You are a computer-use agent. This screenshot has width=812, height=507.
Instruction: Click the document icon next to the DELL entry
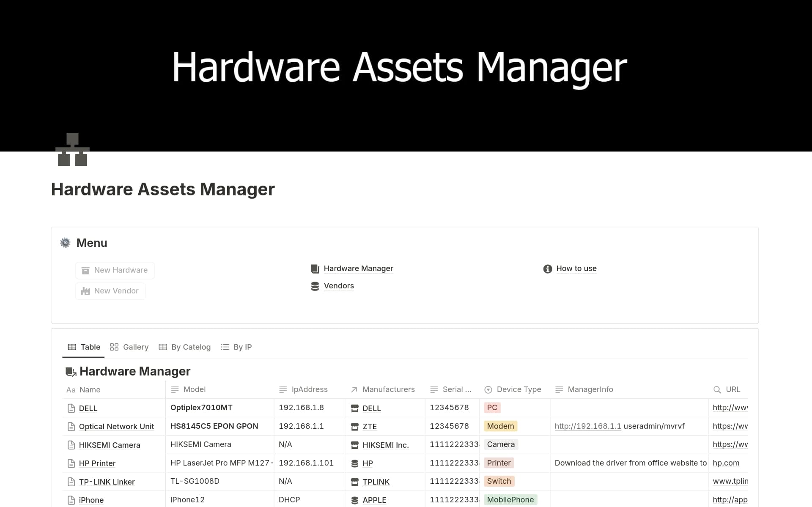tap(71, 408)
